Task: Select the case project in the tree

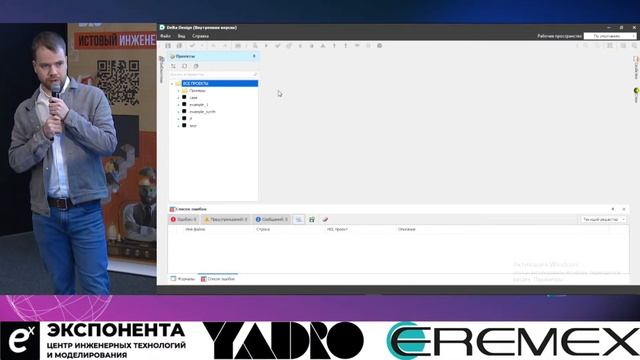Action: pyautogui.click(x=193, y=98)
